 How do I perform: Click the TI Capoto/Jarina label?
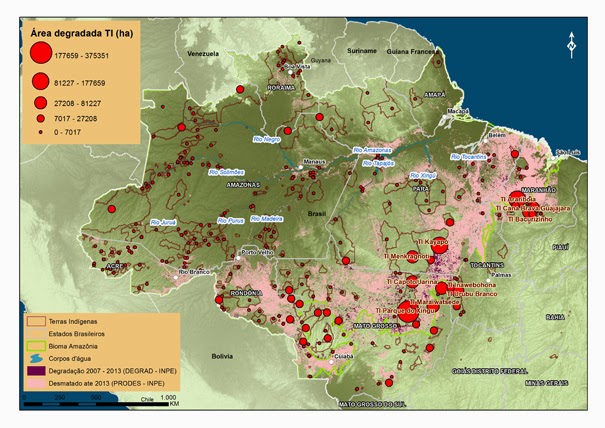pos(412,282)
